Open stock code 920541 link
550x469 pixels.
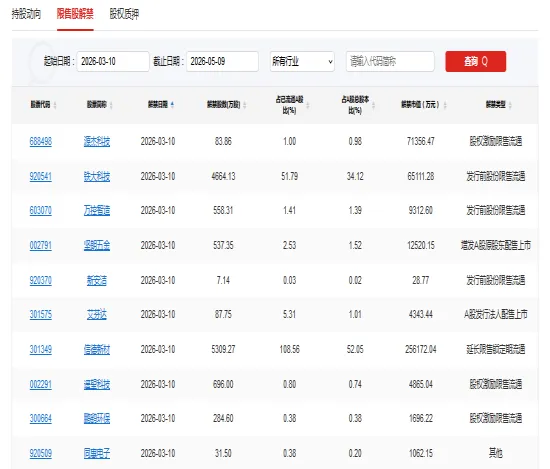[x=41, y=176]
